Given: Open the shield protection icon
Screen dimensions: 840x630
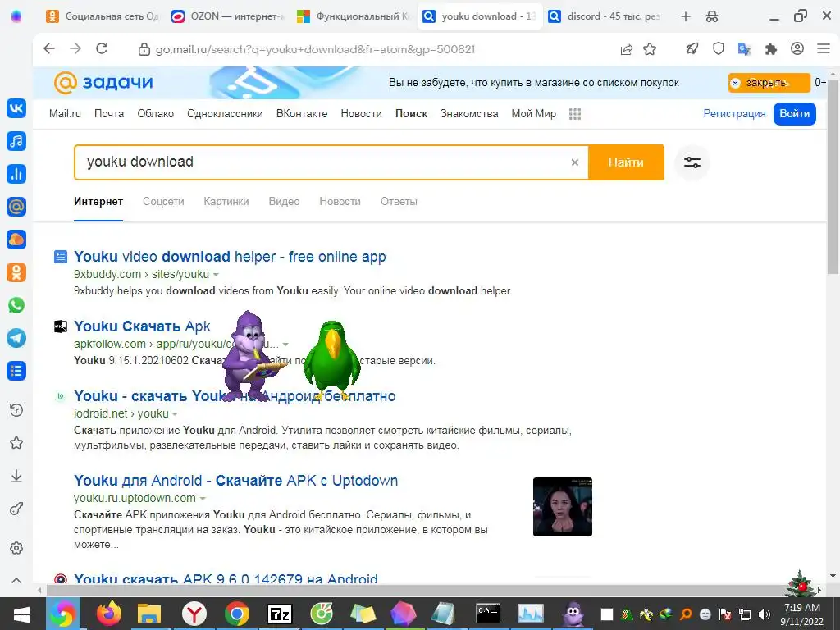Looking at the screenshot, I should point(719,49).
